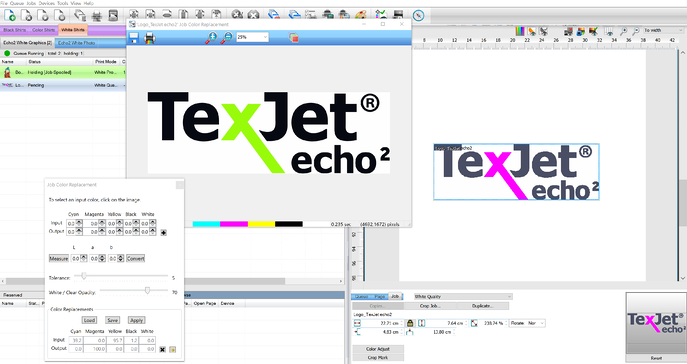Click the Measure button
The width and height of the screenshot is (687, 364).
59,258
